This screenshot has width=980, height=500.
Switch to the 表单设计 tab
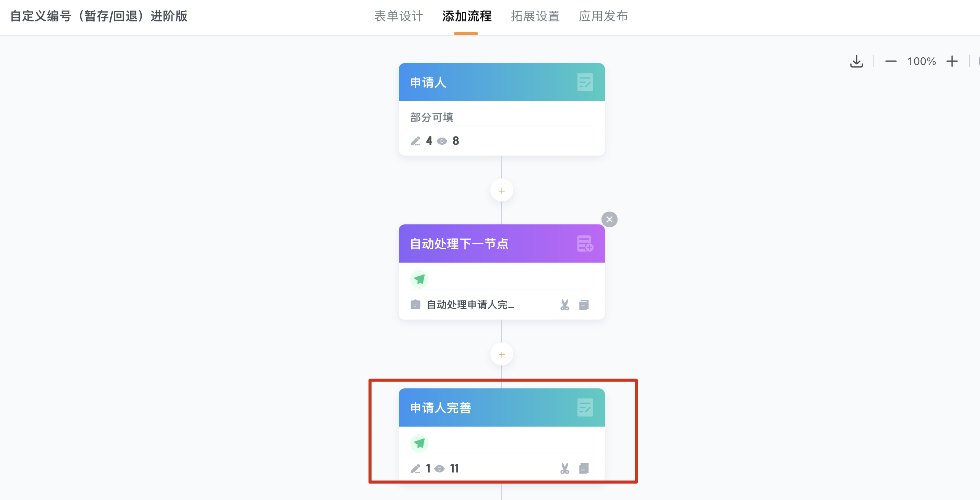click(399, 16)
